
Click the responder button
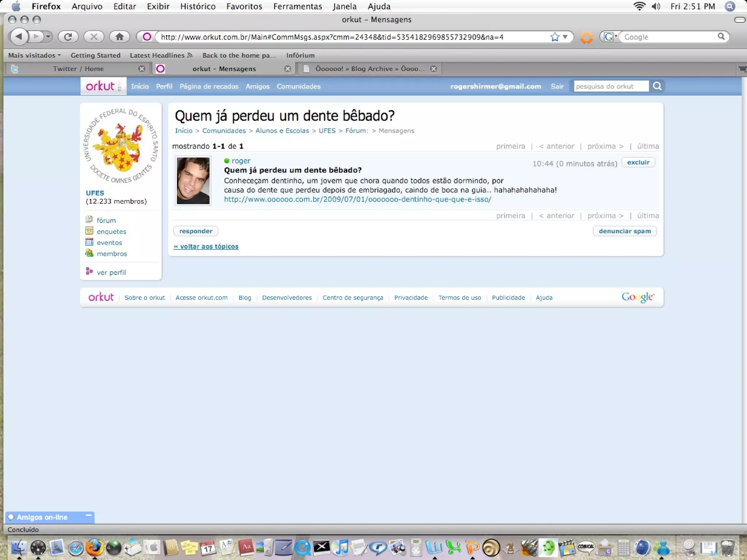pyautogui.click(x=196, y=231)
